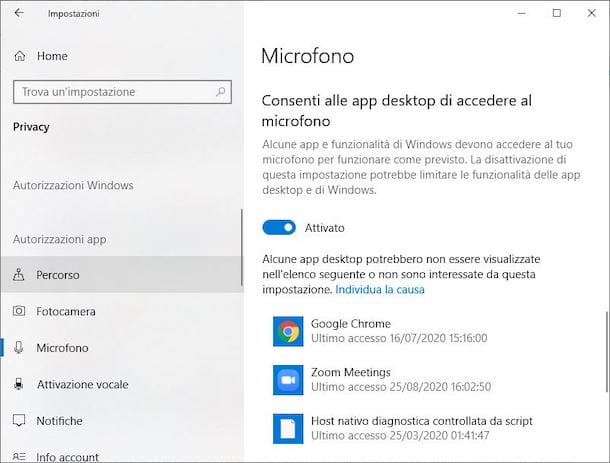Select the Info account icon
This screenshot has width=610, height=463.
click(x=19, y=457)
